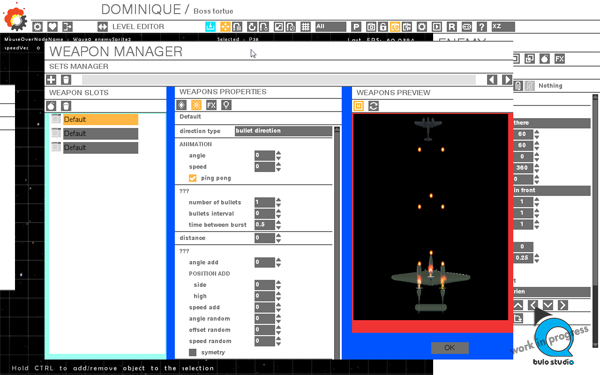Enable the symetry checkbox

coord(192,352)
